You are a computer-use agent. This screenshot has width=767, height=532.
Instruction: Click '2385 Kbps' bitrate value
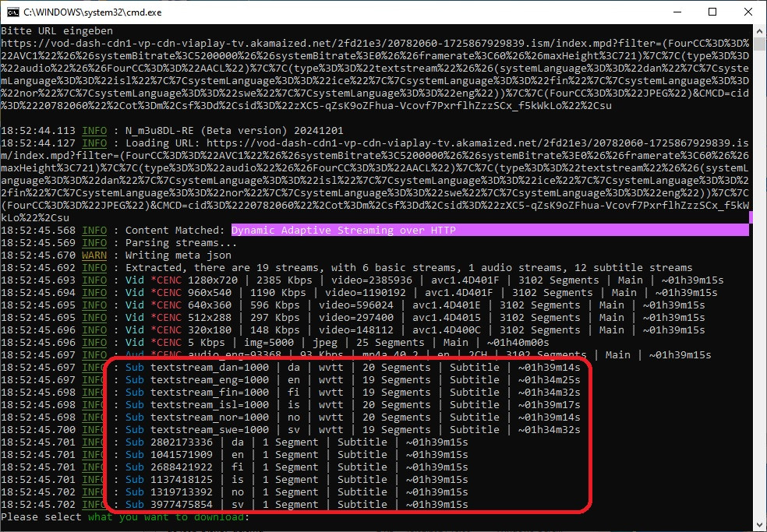point(285,280)
